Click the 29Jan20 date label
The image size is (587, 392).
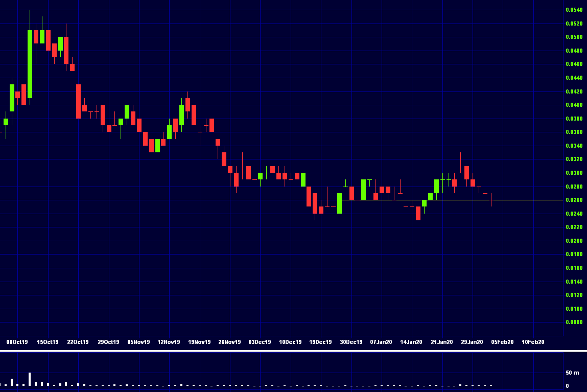pyautogui.click(x=472, y=342)
